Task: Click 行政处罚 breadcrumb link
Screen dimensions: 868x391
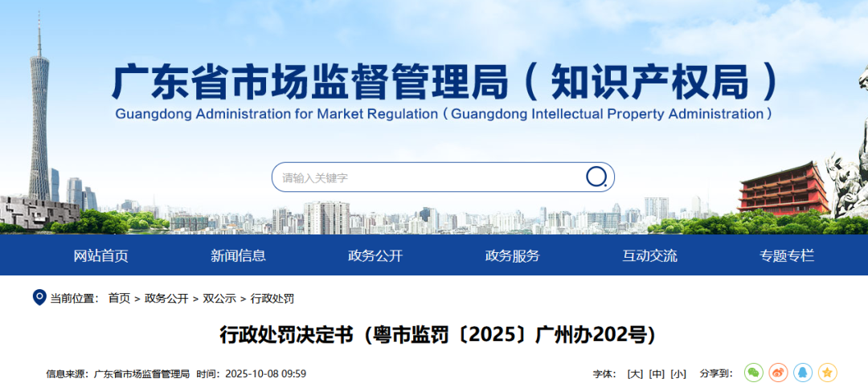Action: click(x=272, y=299)
